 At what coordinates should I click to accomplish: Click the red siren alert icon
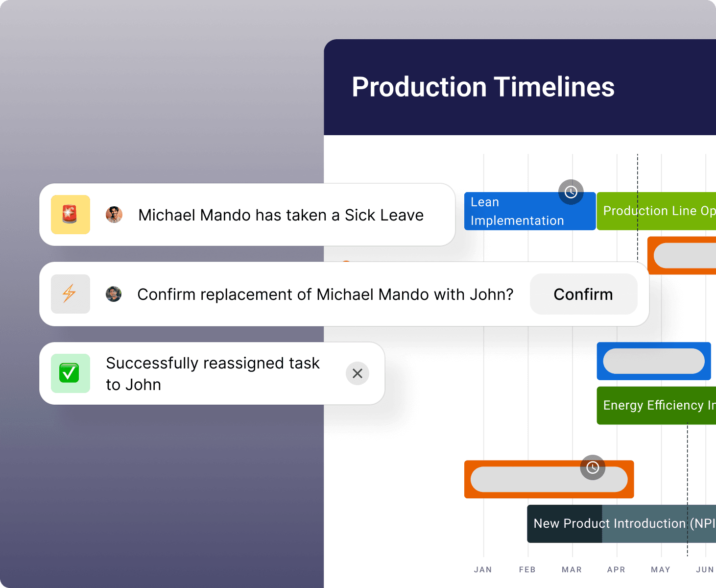pyautogui.click(x=71, y=215)
